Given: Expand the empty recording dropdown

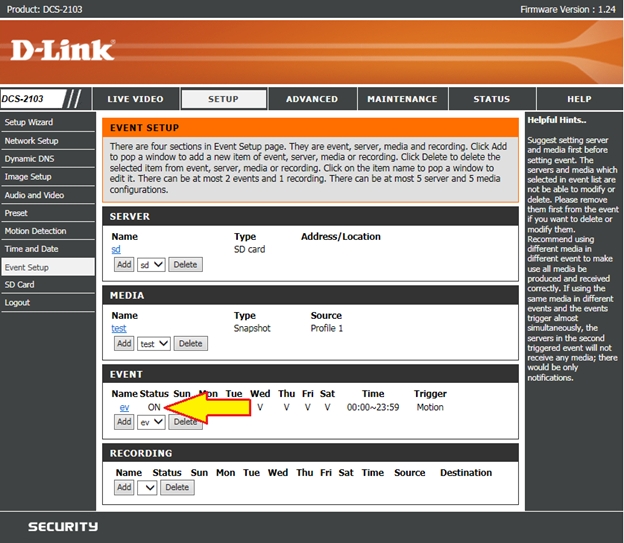Looking at the screenshot, I should [148, 488].
